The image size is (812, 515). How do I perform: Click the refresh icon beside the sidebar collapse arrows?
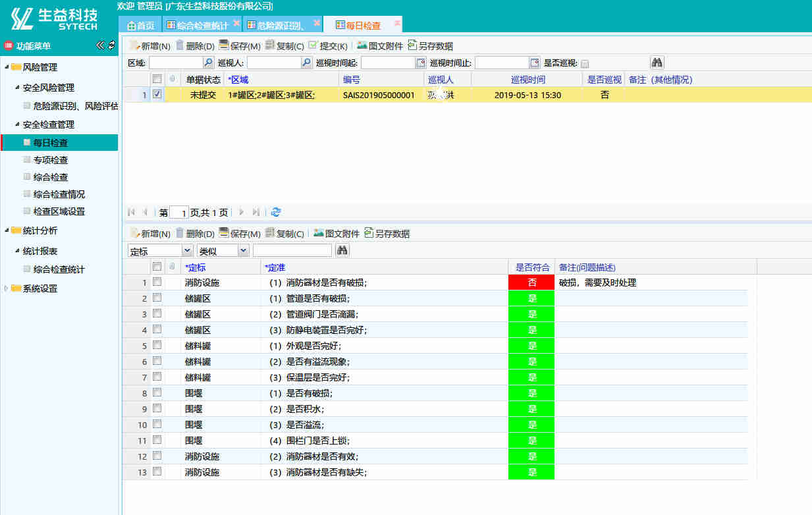(x=111, y=45)
